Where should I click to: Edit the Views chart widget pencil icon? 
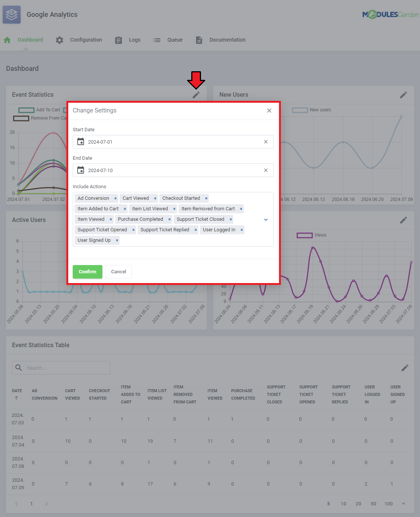[x=403, y=220]
